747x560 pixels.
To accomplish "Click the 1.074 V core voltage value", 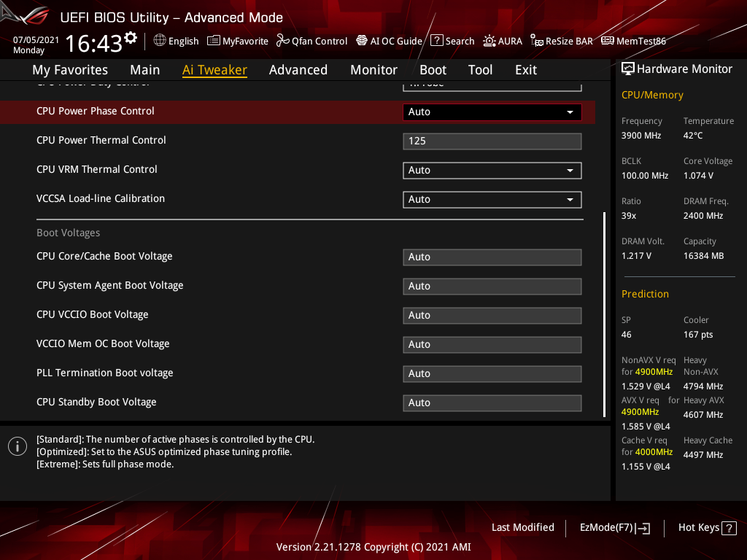I will pyautogui.click(x=698, y=176).
